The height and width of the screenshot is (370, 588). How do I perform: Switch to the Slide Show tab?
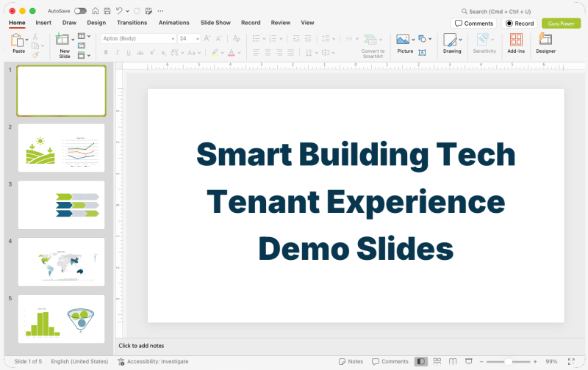click(x=215, y=23)
